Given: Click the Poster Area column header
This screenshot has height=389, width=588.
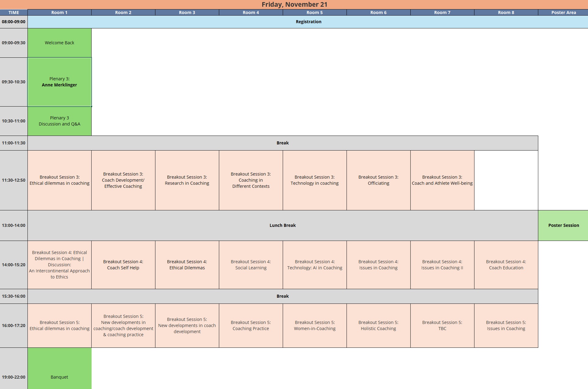Looking at the screenshot, I should click(563, 13).
